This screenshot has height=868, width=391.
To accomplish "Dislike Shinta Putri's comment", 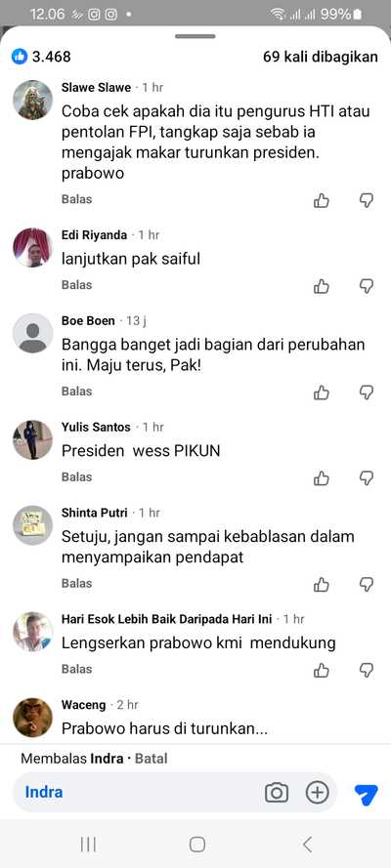I will (x=367, y=585).
